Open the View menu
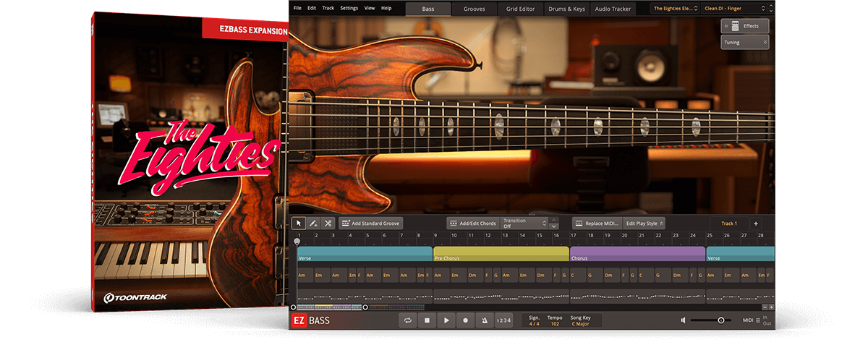The height and width of the screenshot is (353, 868). tap(370, 8)
